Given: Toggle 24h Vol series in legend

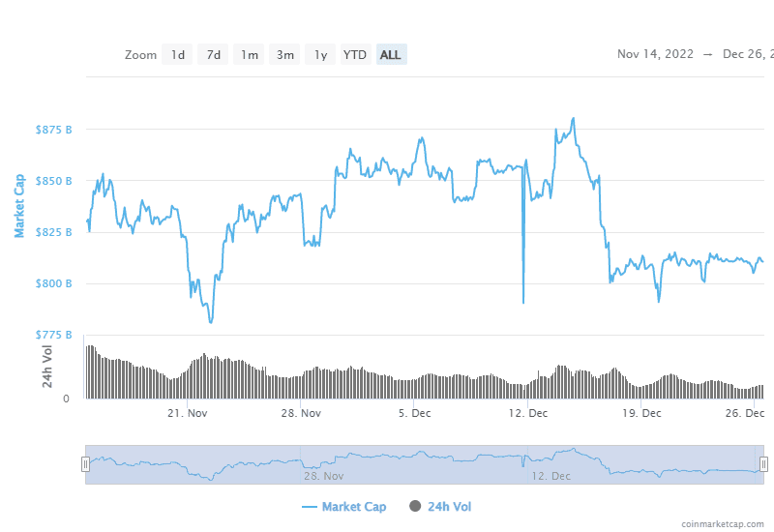Looking at the screenshot, I should [x=449, y=506].
